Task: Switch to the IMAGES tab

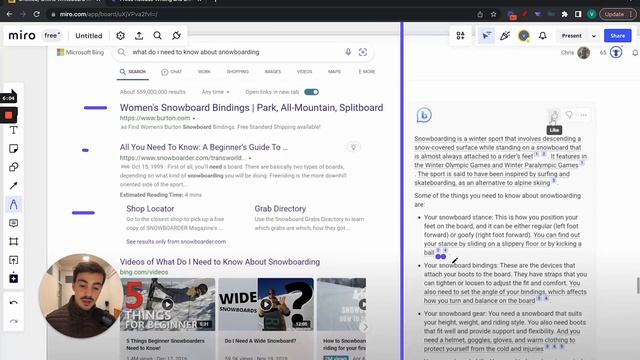Action: pyautogui.click(x=273, y=72)
